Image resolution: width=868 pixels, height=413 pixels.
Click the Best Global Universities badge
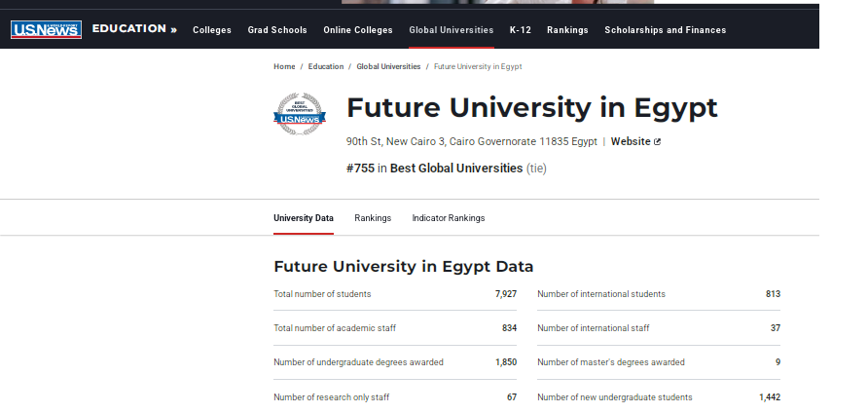(300, 114)
